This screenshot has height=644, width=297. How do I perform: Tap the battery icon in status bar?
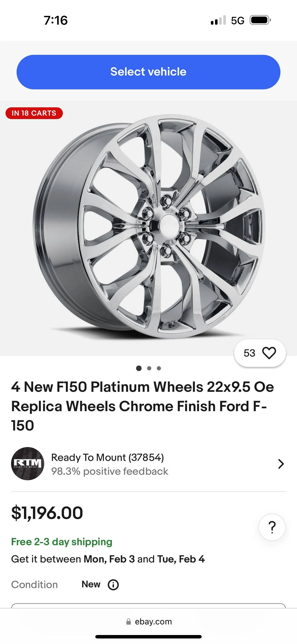click(260, 20)
